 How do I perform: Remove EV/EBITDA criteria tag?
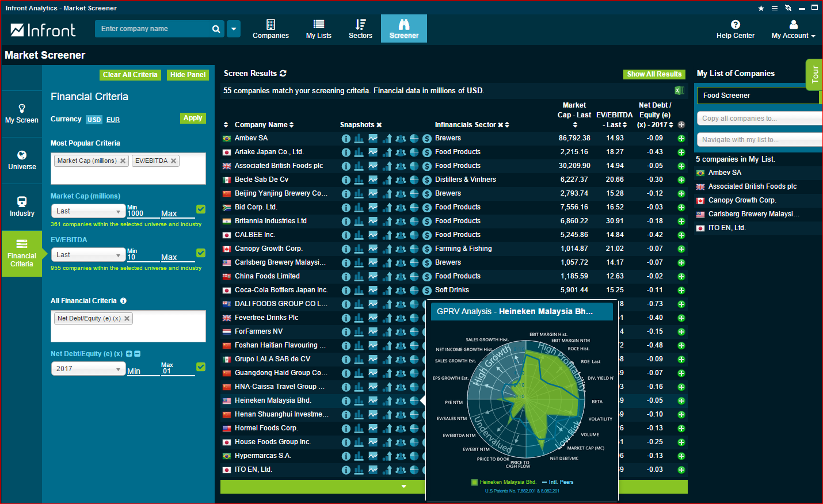(173, 161)
